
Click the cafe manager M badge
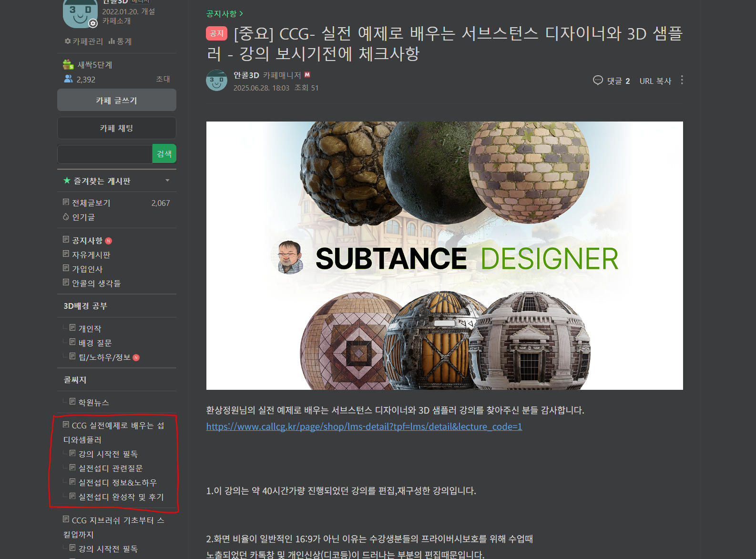pyautogui.click(x=307, y=75)
